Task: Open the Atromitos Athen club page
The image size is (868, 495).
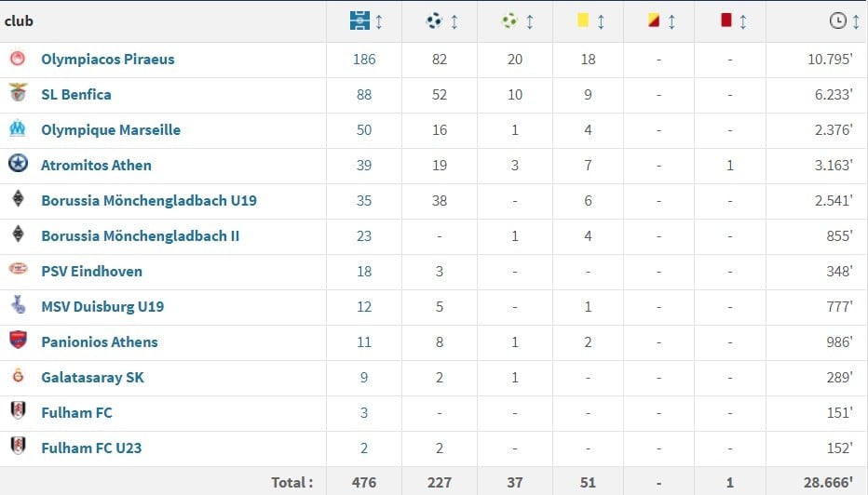Action: tap(96, 166)
